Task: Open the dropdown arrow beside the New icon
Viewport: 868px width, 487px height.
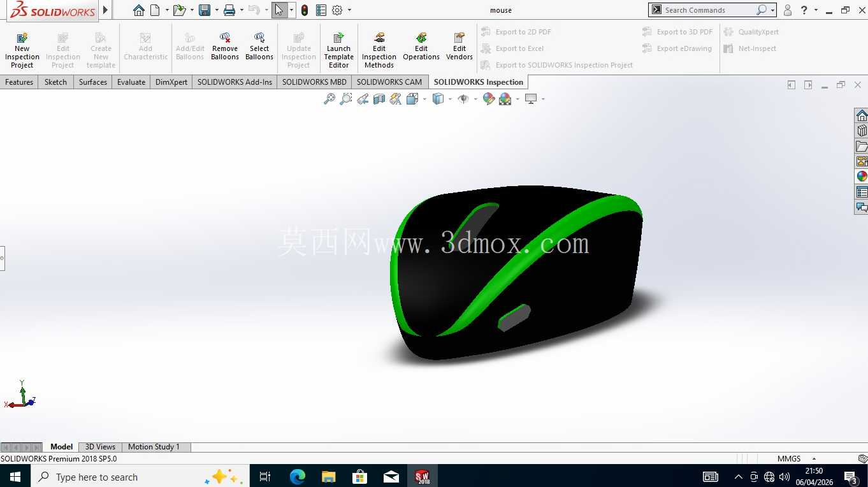Action: point(167,10)
